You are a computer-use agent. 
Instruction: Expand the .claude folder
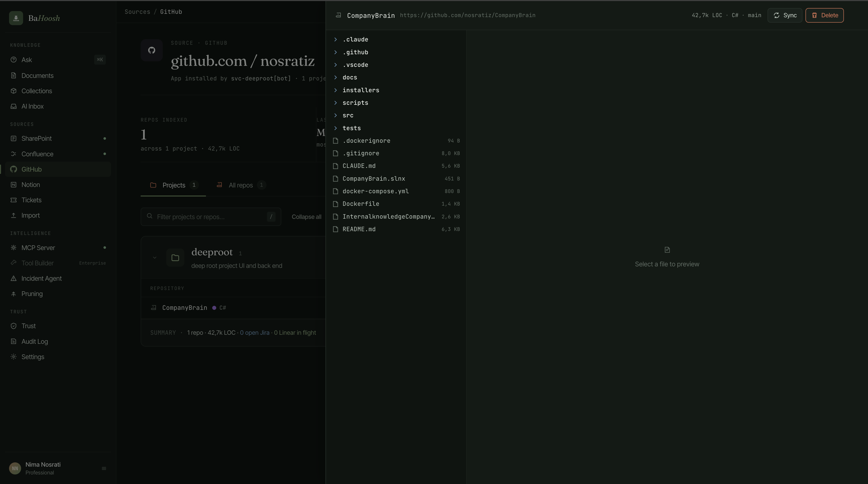396,39
